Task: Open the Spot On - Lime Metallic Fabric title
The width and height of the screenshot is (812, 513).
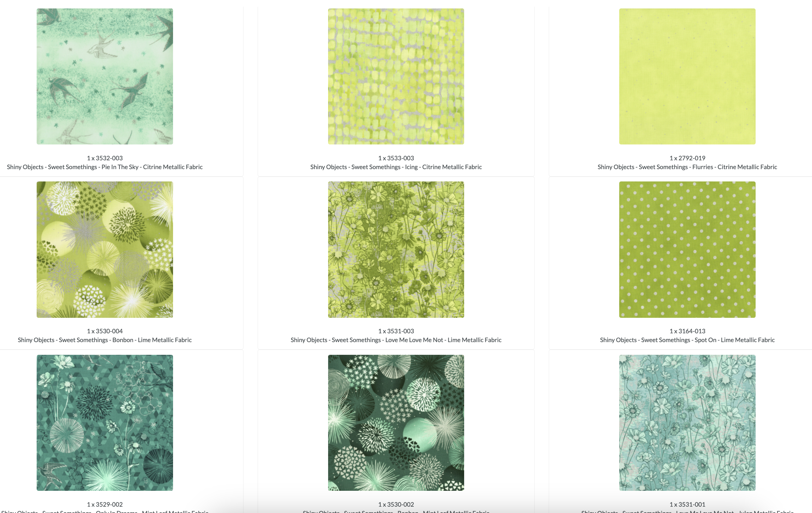Action: point(687,340)
